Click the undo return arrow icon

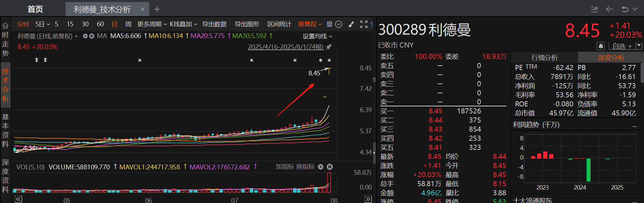(625, 9)
